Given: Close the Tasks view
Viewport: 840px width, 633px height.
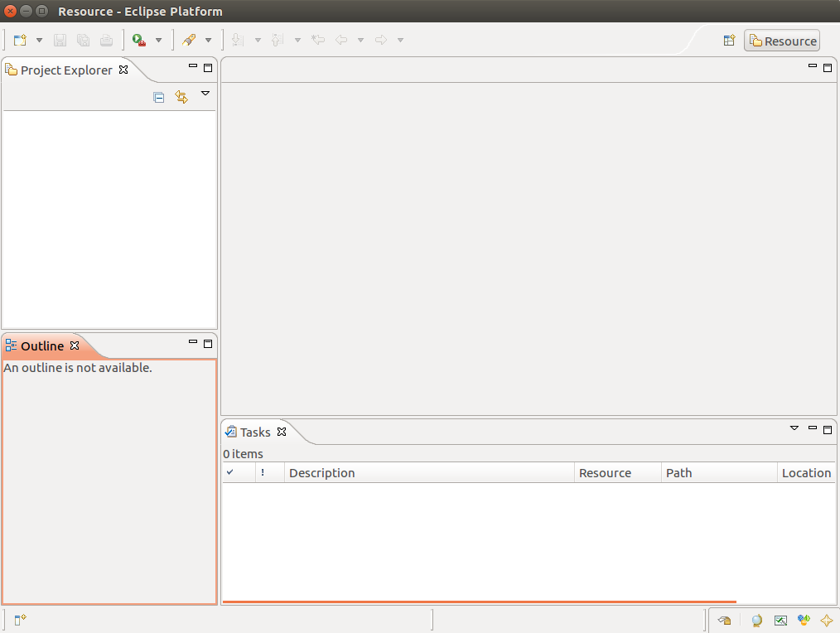Looking at the screenshot, I should pos(282,432).
